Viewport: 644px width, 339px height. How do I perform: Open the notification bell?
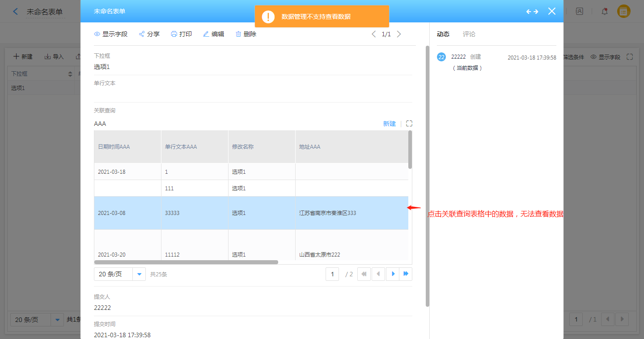(x=605, y=12)
